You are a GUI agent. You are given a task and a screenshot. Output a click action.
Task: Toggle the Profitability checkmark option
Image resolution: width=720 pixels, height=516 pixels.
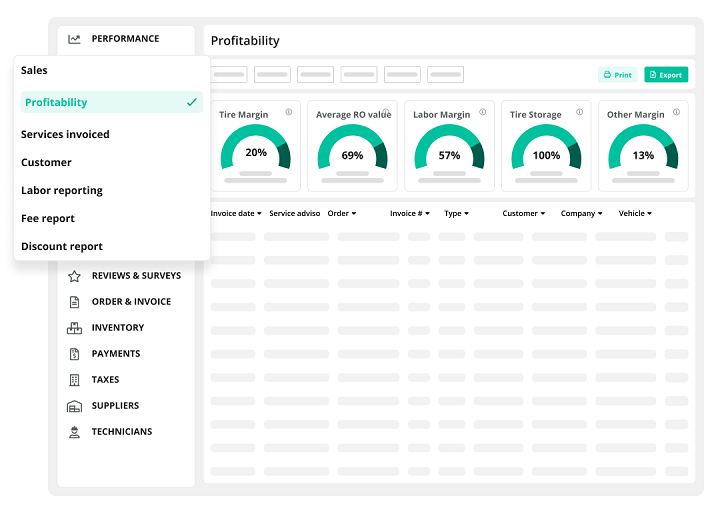tap(112, 102)
